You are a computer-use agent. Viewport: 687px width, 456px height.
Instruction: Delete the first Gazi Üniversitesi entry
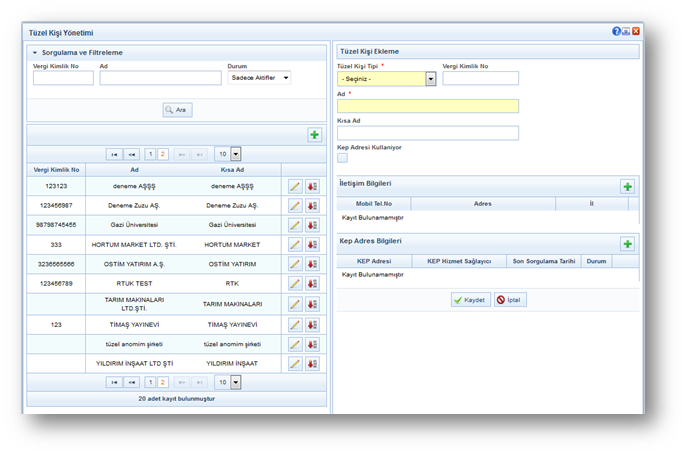pos(312,225)
